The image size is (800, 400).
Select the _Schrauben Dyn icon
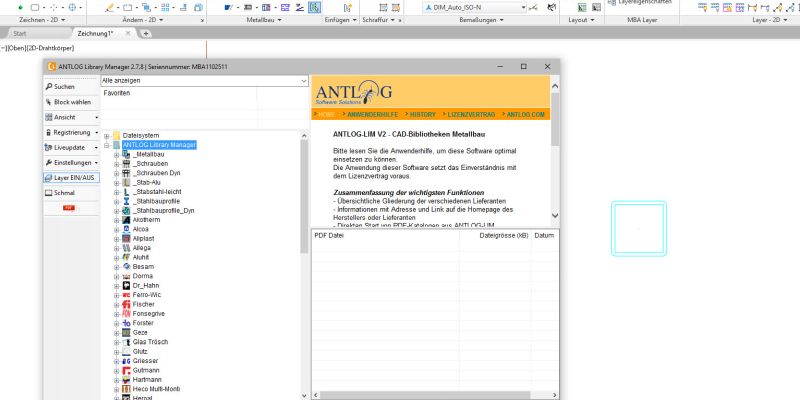click(x=126, y=173)
